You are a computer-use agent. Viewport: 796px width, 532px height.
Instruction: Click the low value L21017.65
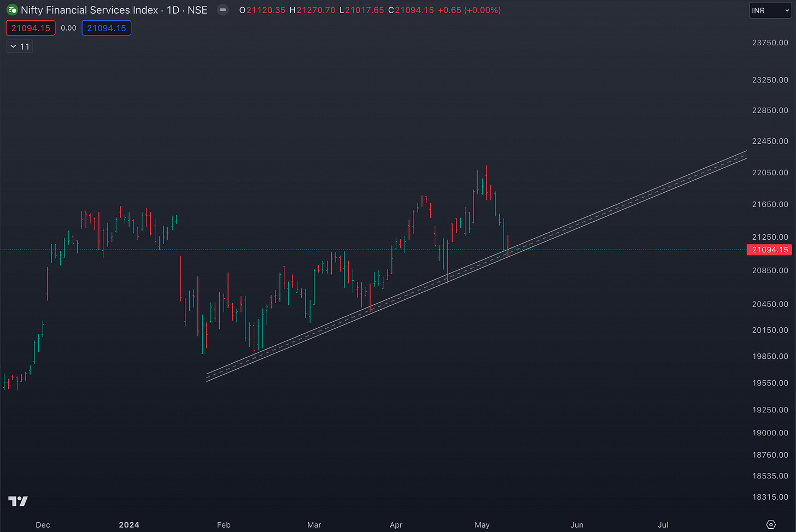[361, 10]
